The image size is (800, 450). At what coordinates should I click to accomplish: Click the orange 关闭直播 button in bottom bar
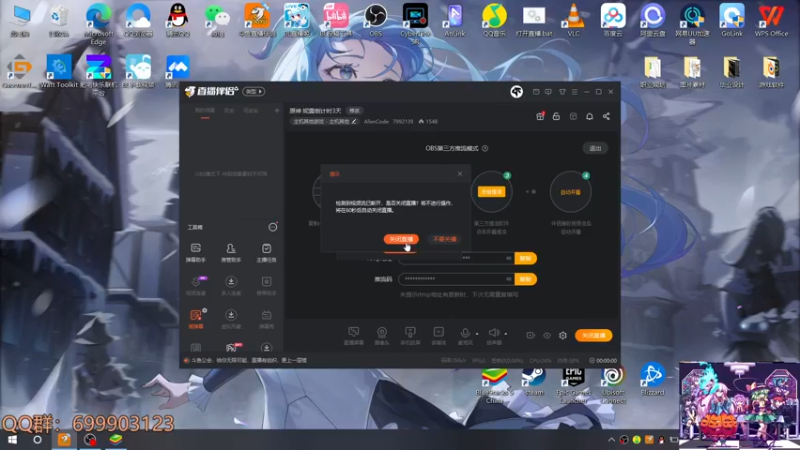tap(593, 335)
